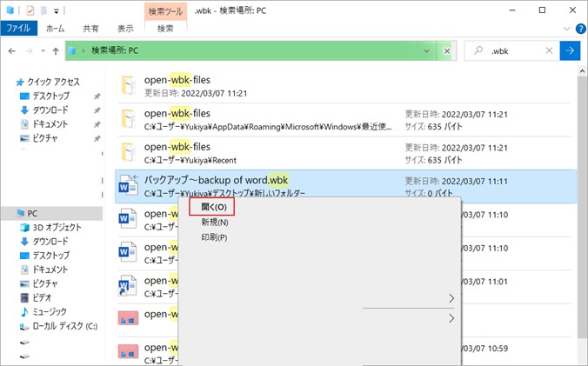Image resolution: width=588 pixels, height=366 pixels.
Task: Expand the upper context menu submenu arrow
Action: (x=451, y=298)
